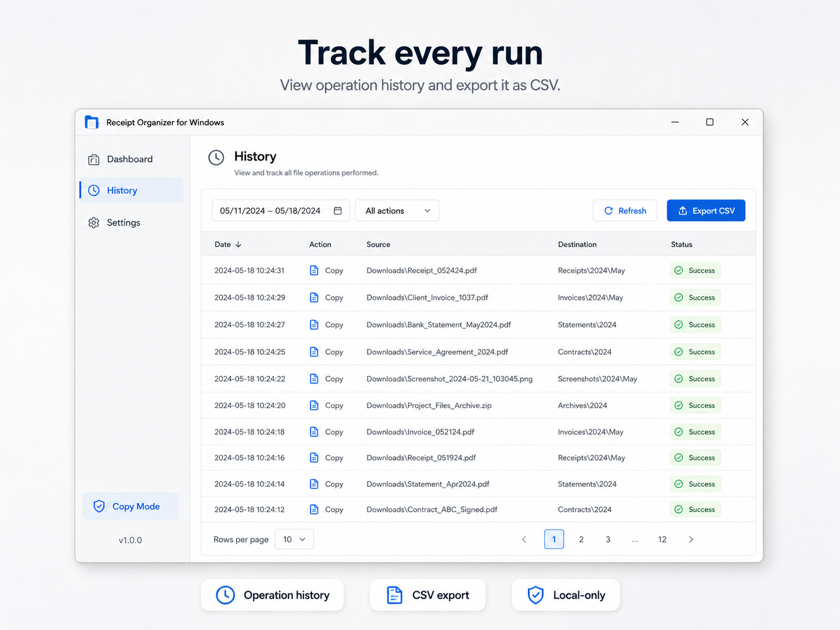Click timestamp 2024-05-18 10:24:12
The width and height of the screenshot is (840, 630).
pos(249,509)
